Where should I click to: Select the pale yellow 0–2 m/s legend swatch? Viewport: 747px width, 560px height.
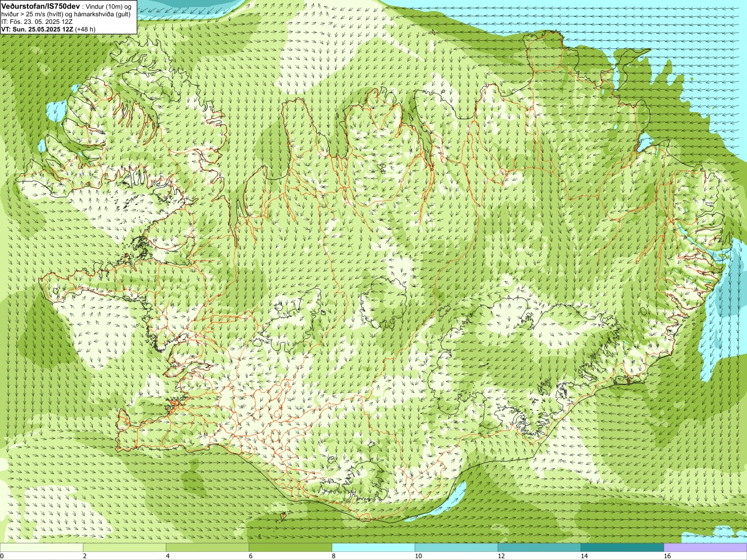point(41,548)
